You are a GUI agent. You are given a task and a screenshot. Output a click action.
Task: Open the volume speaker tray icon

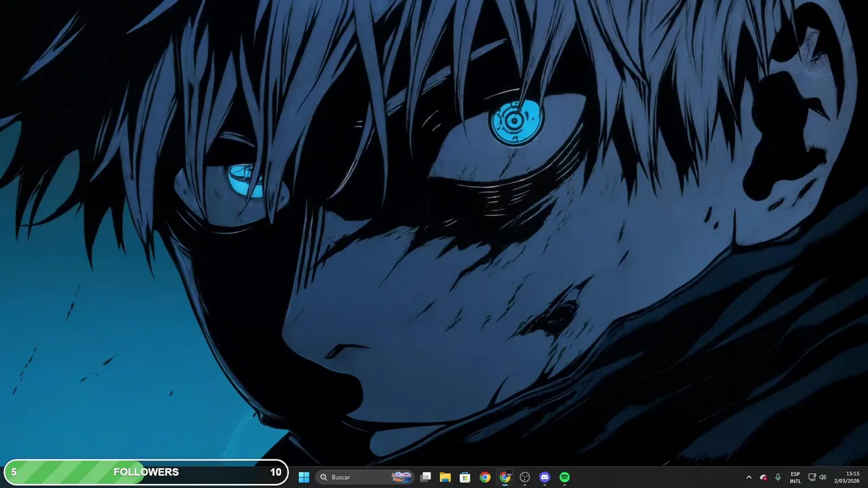coord(823,477)
